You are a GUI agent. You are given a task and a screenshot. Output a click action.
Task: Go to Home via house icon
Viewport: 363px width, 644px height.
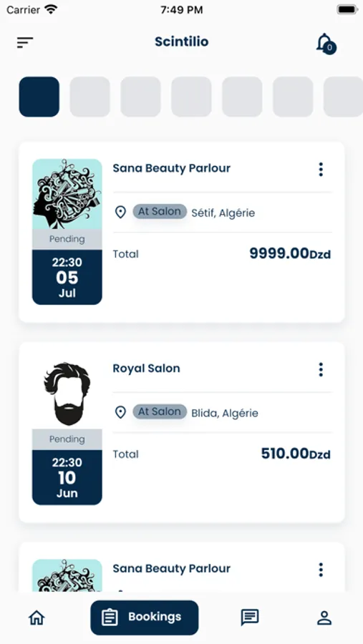(x=37, y=618)
